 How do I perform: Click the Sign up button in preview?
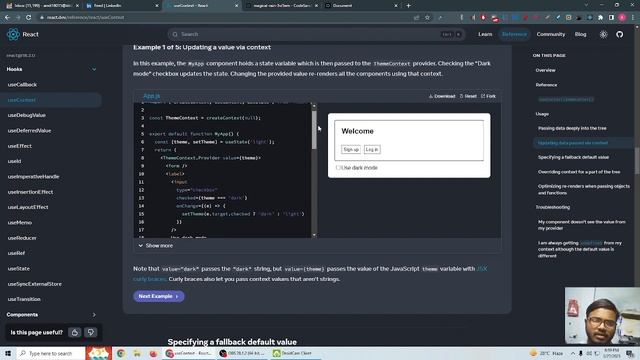[x=351, y=149]
